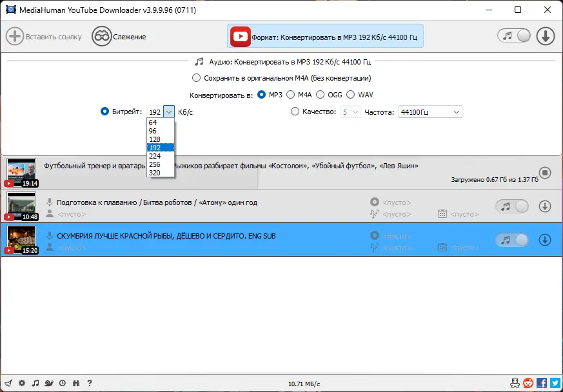Click microphone icon in Подготовка к плаванию row

click(50, 202)
